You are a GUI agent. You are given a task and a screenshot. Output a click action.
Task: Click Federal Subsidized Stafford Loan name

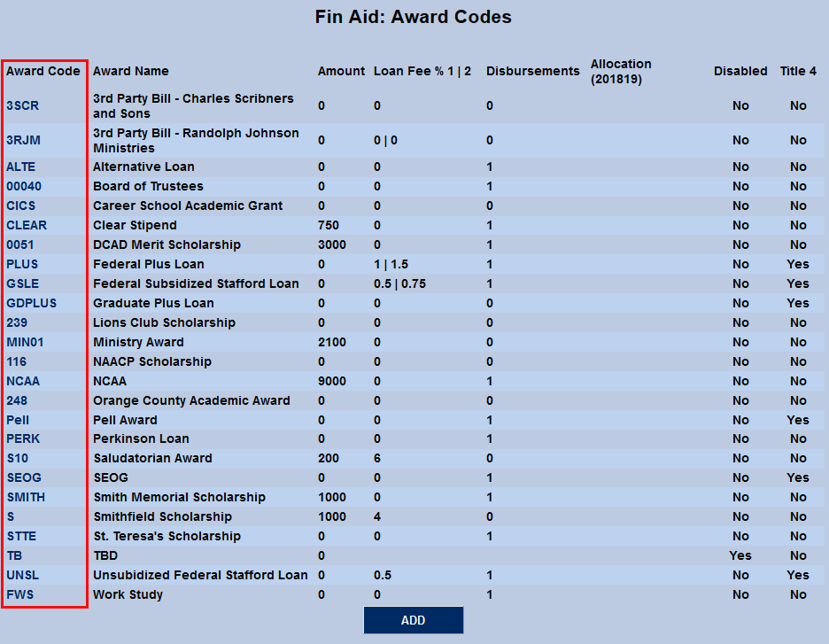tap(196, 284)
